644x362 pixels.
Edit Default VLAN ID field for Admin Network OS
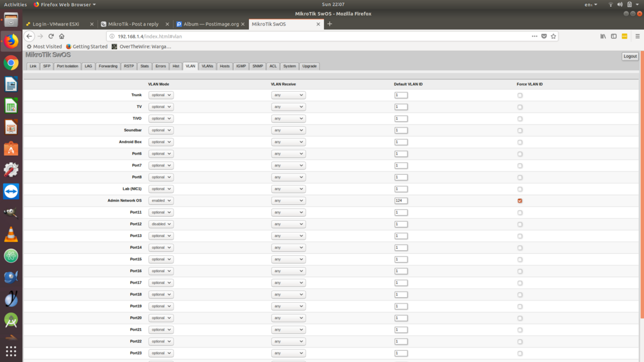(401, 200)
